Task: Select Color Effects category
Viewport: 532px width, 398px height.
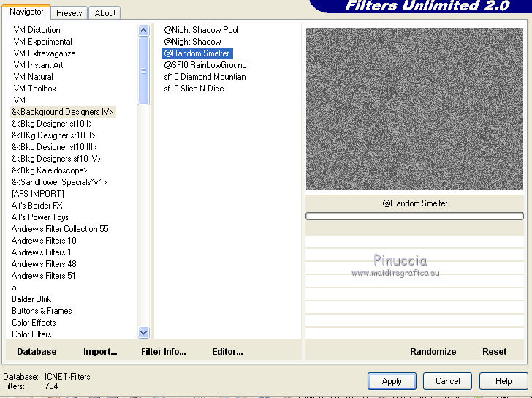Action: coord(34,323)
